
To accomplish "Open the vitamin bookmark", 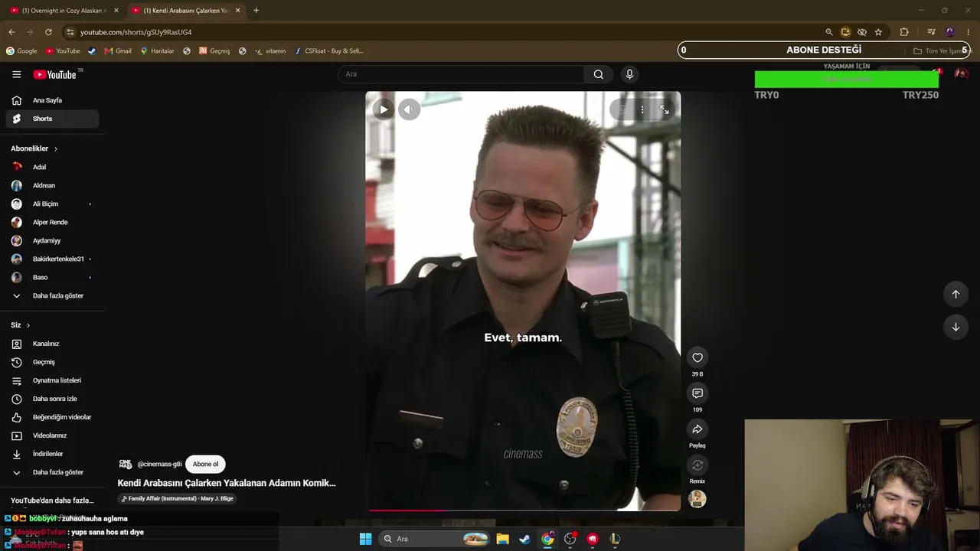I will pos(270,51).
